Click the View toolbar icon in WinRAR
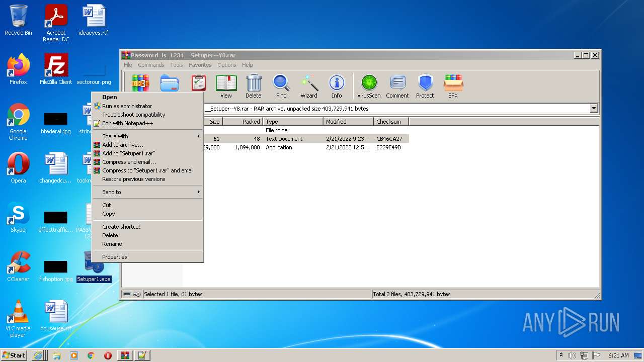The width and height of the screenshot is (644, 362). pyautogui.click(x=226, y=86)
